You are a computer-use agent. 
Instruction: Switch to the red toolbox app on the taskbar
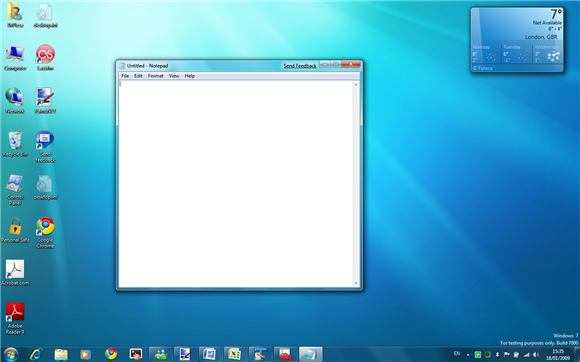tap(285, 355)
